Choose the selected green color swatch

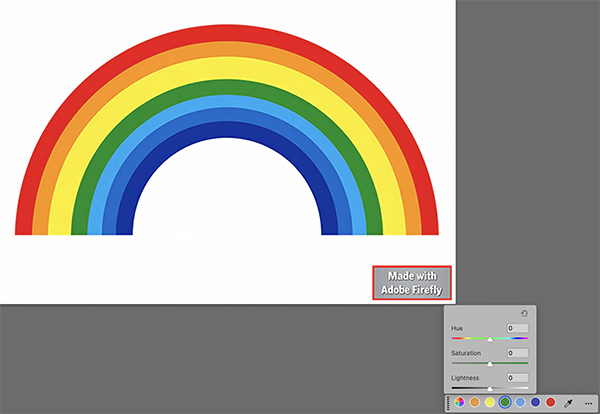coord(505,402)
